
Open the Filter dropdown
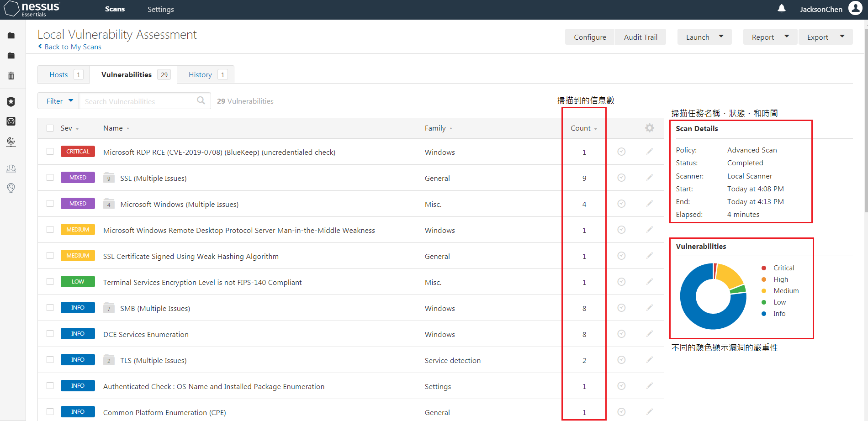[x=58, y=101]
